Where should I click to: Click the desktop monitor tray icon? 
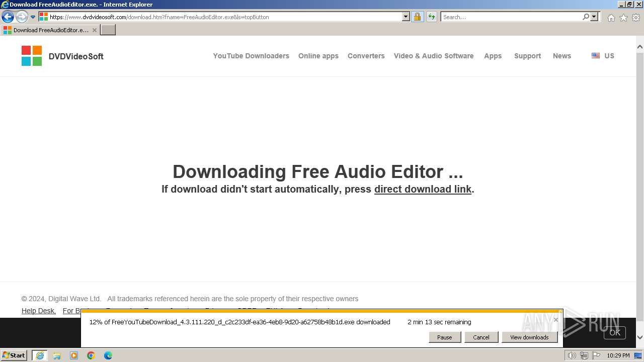638,355
